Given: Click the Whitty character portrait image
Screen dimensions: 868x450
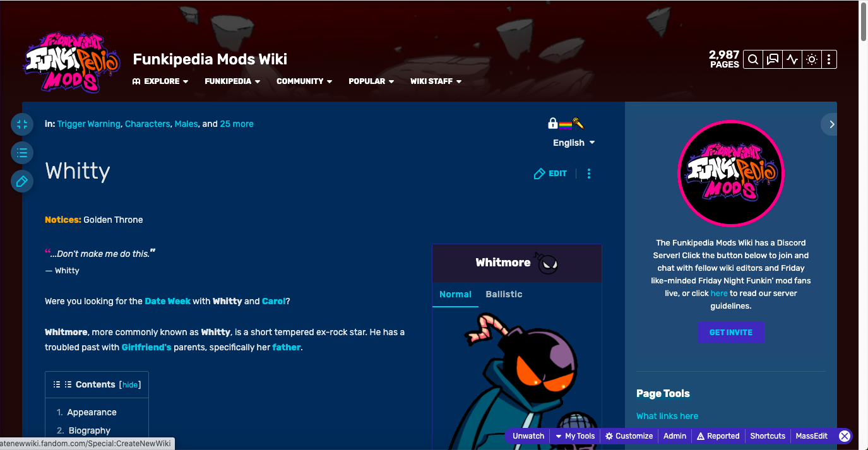Looking at the screenshot, I should [x=516, y=381].
